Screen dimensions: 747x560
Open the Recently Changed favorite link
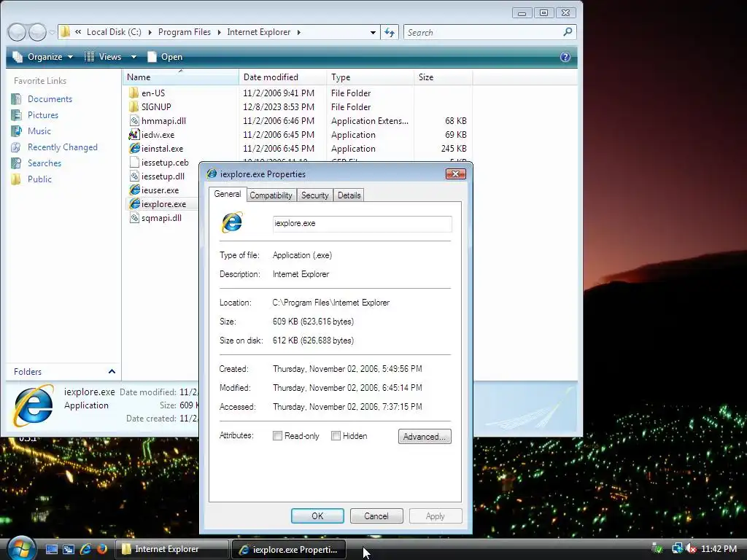[63, 147]
